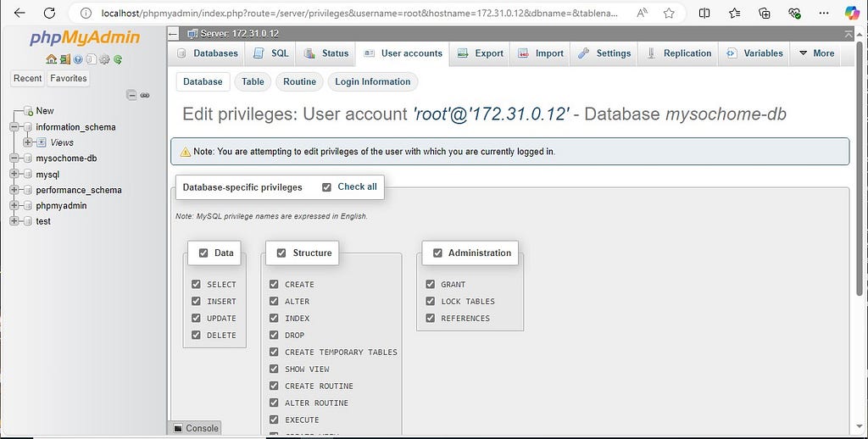This screenshot has height=439, width=868.
Task: Open the More tabs dropdown
Action: (816, 53)
